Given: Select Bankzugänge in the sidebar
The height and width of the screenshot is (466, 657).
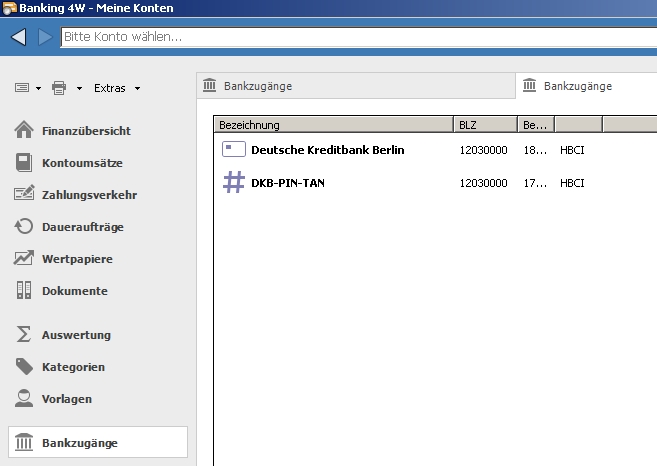Looking at the screenshot, I should [98, 442].
